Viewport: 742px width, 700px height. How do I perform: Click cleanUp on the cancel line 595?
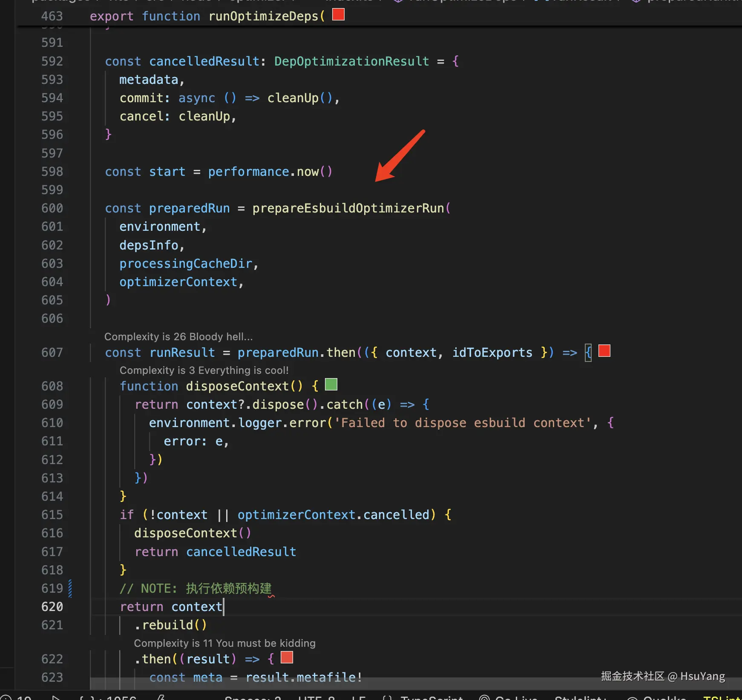(x=204, y=116)
